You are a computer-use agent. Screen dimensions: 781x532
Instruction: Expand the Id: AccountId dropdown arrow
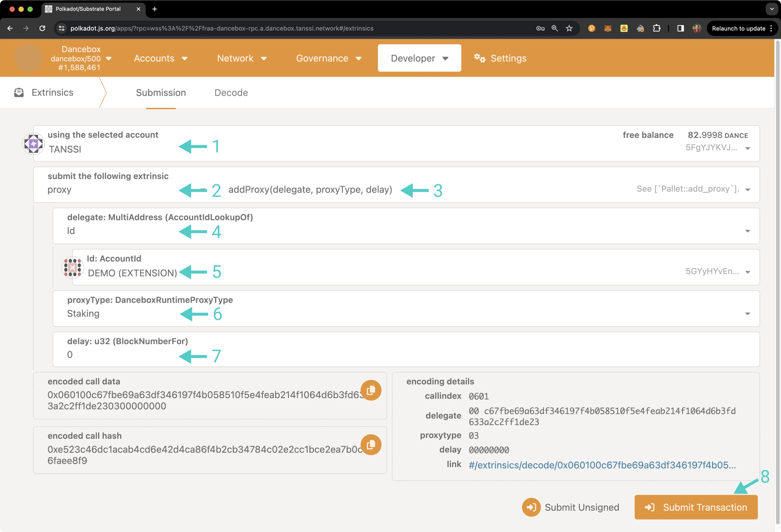pyautogui.click(x=748, y=272)
